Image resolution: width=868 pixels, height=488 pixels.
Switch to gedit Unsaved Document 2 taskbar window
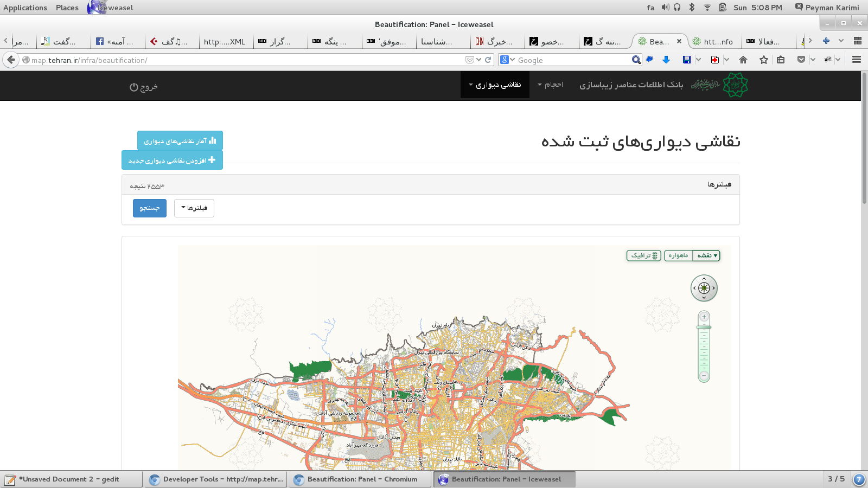[72, 479]
